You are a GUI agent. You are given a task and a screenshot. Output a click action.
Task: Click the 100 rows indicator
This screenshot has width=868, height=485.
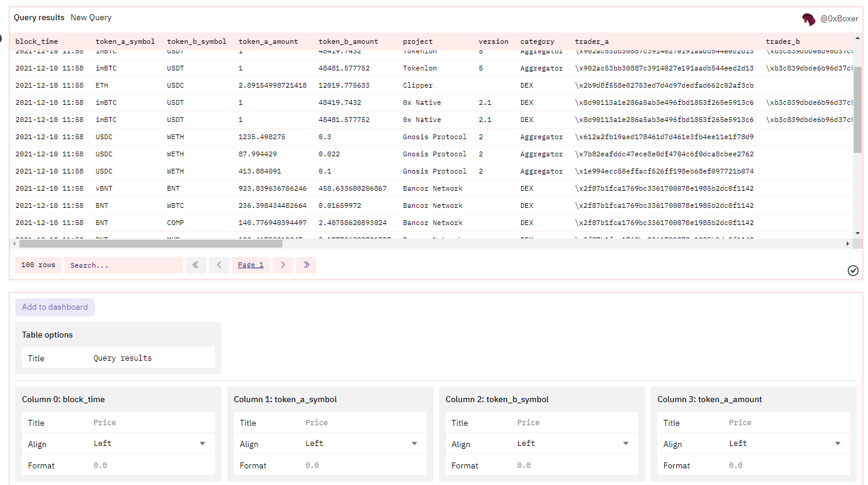click(38, 265)
